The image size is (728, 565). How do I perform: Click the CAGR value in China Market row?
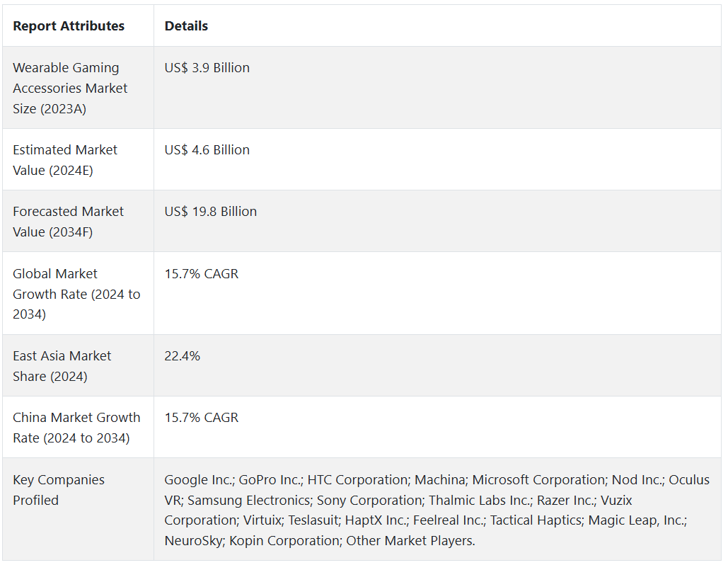pos(202,418)
